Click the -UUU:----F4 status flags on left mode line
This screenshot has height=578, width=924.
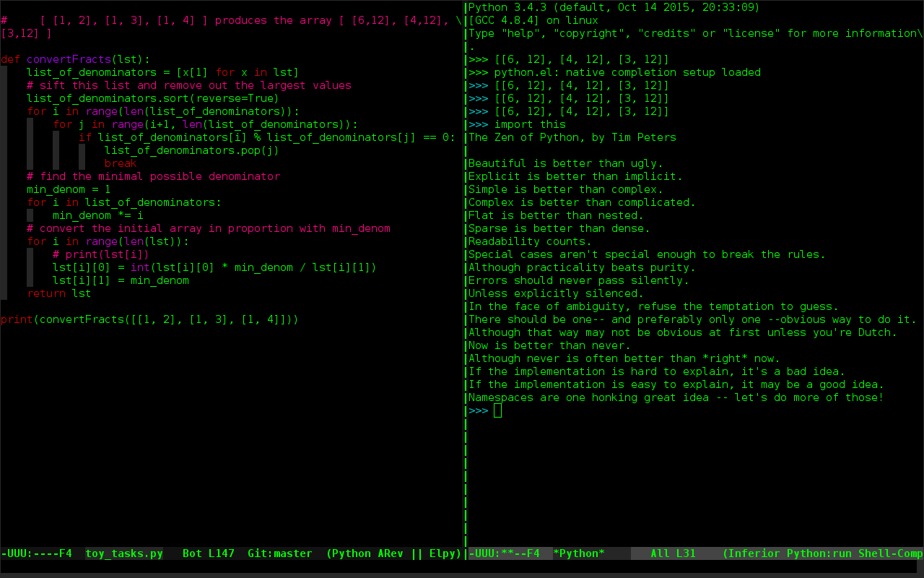point(36,553)
